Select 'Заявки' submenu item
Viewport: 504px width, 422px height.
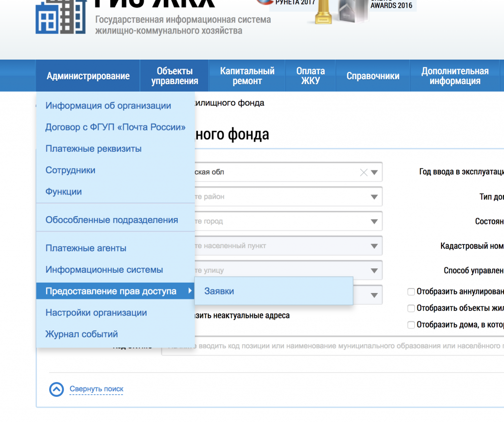click(219, 291)
